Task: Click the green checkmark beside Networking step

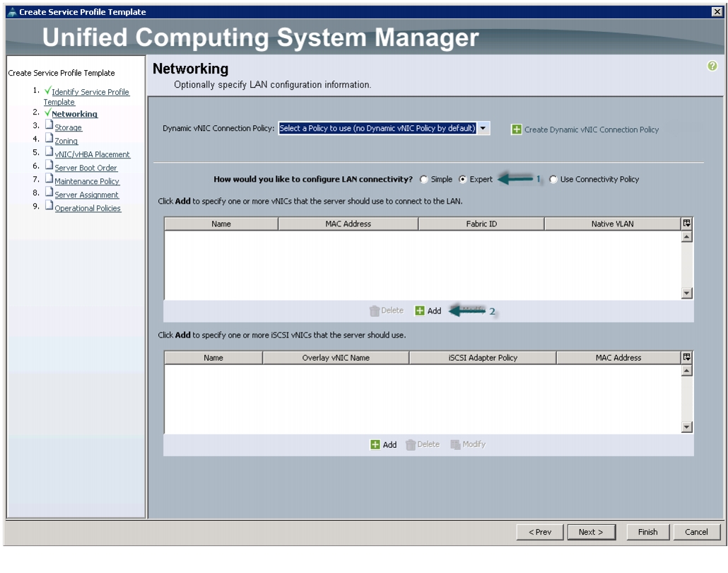Action: [x=47, y=112]
